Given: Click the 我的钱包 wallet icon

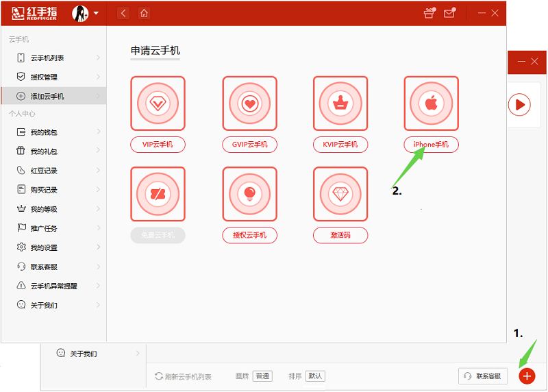Looking at the screenshot, I should pos(21,132).
